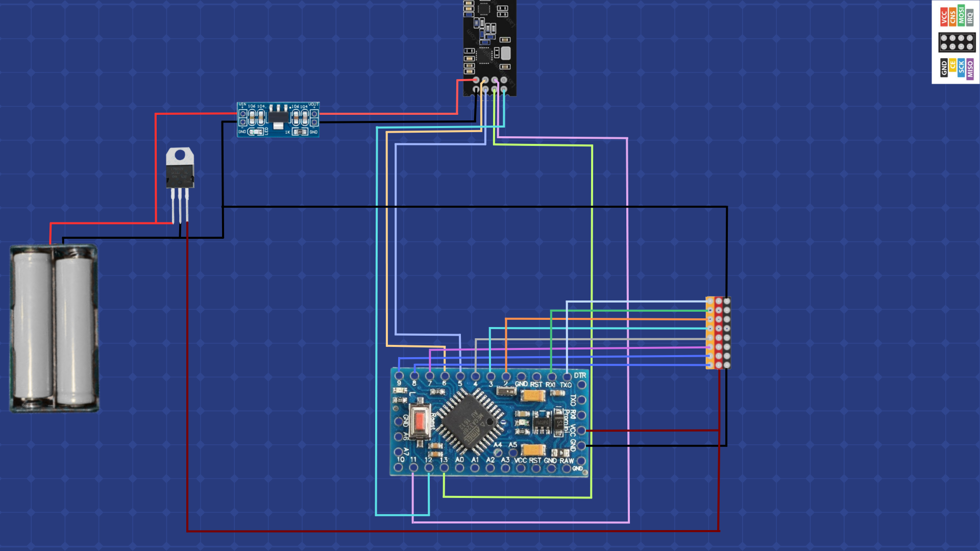Click the gray IRQ legend label
This screenshot has width=980, height=551.
(x=970, y=18)
